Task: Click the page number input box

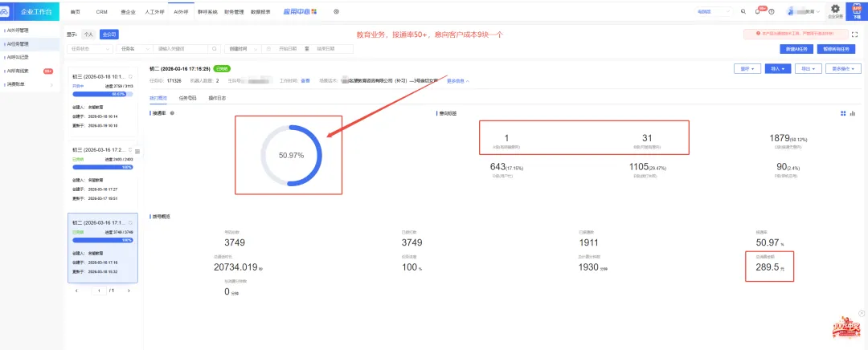Action: [99, 291]
